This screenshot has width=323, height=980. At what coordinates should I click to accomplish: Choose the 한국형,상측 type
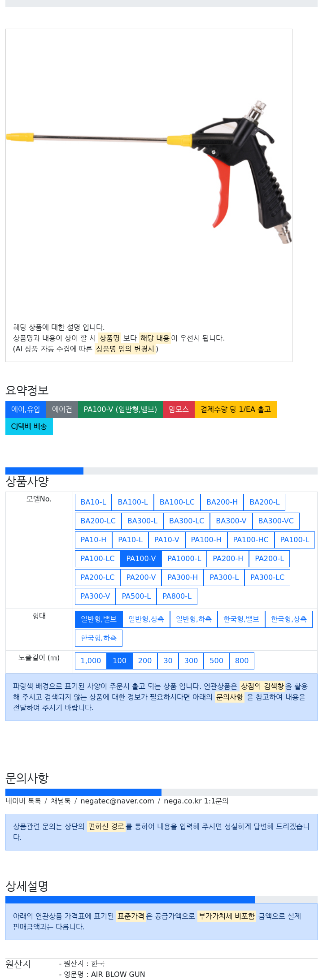point(289,619)
